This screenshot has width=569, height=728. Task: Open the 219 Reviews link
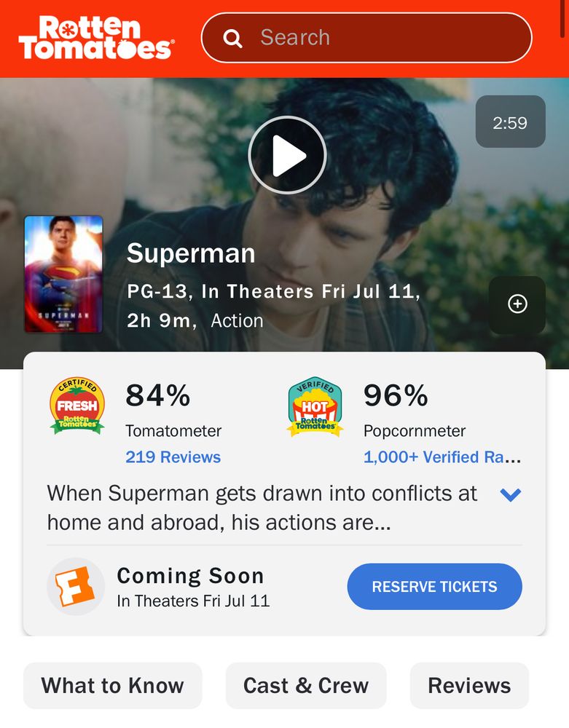click(173, 457)
